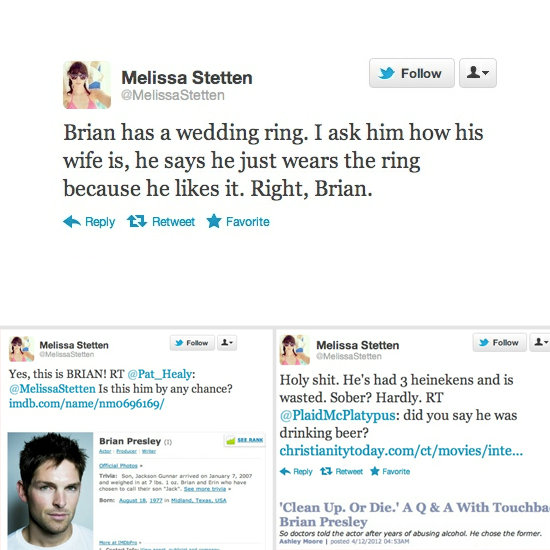Expand user dropdown on bottom-left tweet

point(227,343)
